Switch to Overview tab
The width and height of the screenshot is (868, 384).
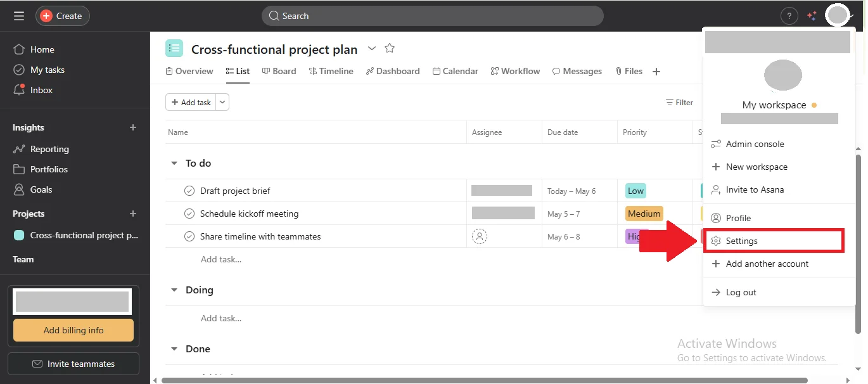click(x=189, y=71)
